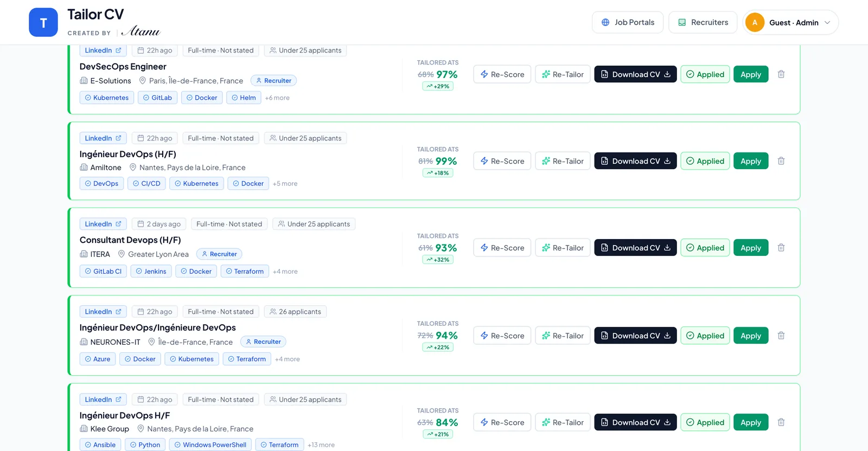This screenshot has width=868, height=451.
Task: Click the GitLab skill tag on DevSecOps card
Action: pos(157,98)
